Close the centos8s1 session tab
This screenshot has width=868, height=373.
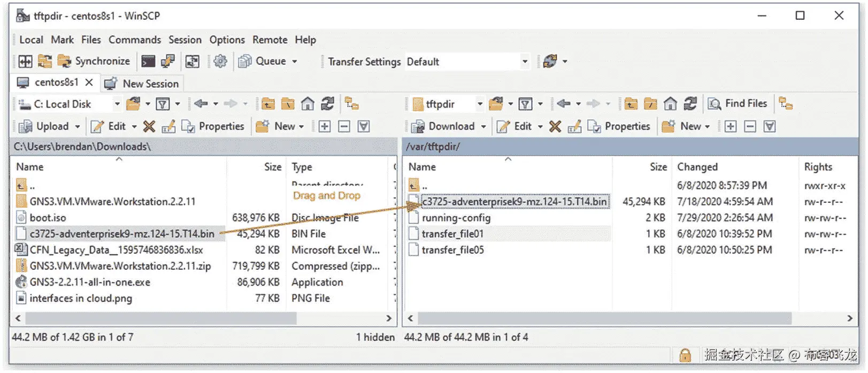click(x=89, y=82)
